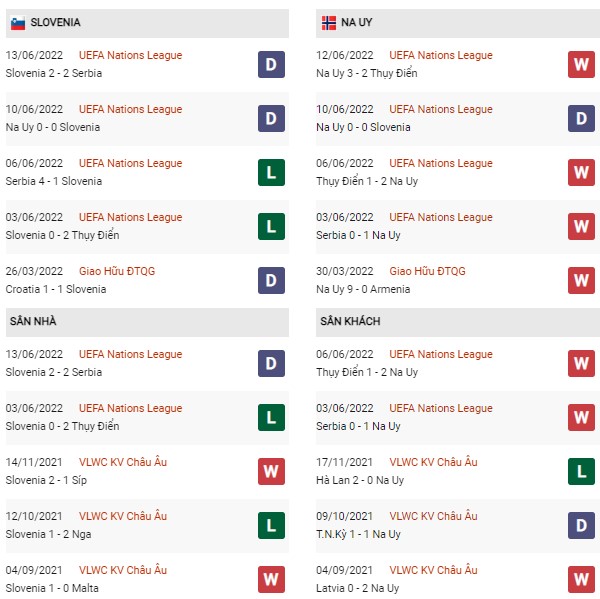
Task: Select the Latvia 0-2 Na Uy match result
Action: point(357,588)
